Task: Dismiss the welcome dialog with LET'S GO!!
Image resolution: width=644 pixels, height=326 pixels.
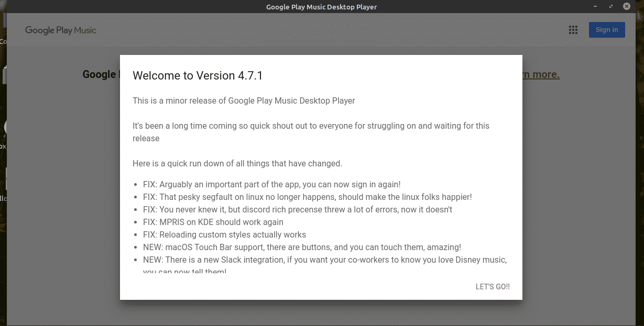Action: click(x=492, y=287)
